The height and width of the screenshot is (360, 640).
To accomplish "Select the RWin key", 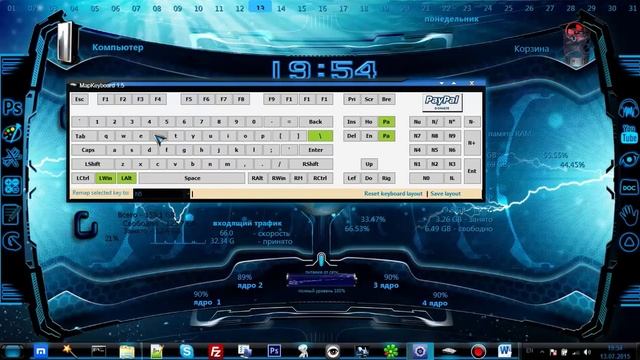I will tap(278, 178).
